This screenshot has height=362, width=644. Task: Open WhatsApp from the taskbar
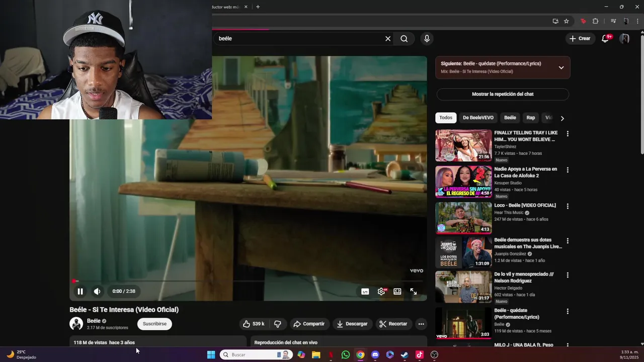pos(346,355)
